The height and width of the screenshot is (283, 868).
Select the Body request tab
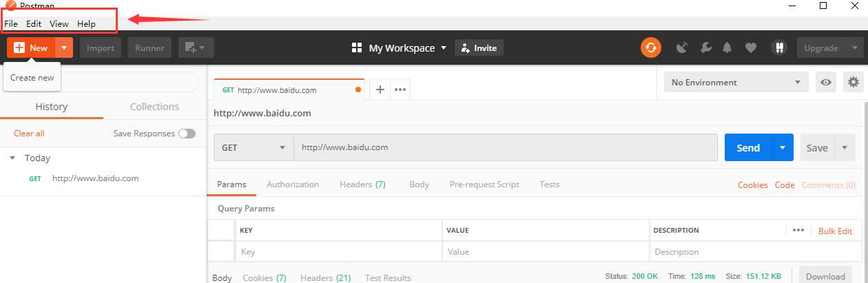[x=419, y=185]
